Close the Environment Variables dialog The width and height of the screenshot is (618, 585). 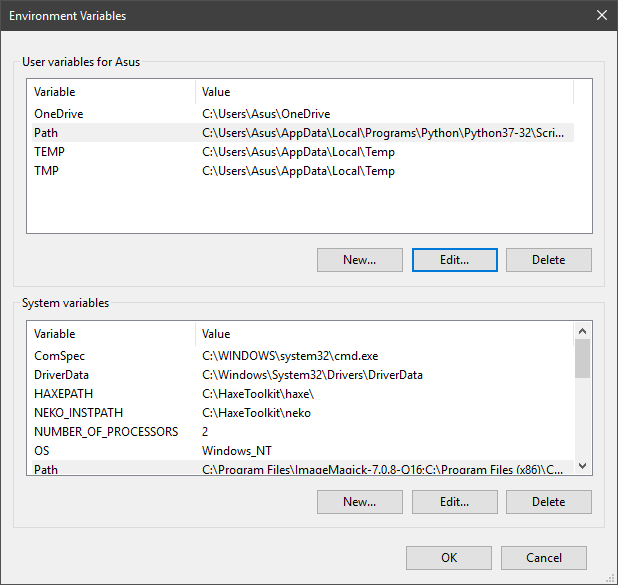(x=601, y=16)
